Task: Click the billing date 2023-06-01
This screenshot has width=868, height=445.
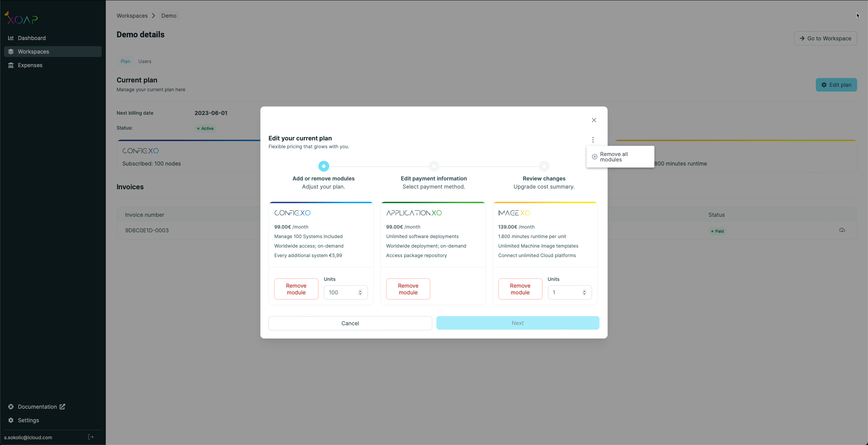Action: [211, 113]
